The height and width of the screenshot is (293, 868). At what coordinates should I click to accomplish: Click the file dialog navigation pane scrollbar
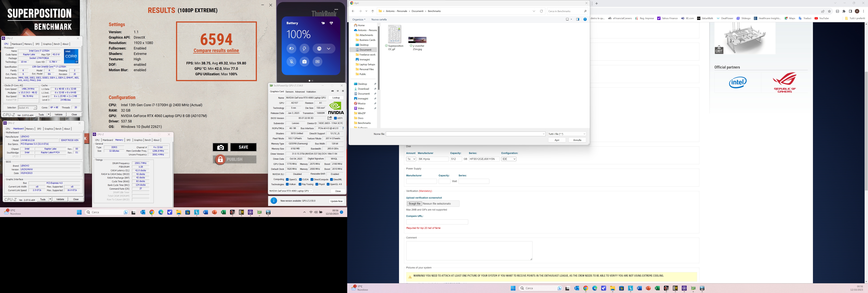pyautogui.click(x=379, y=58)
